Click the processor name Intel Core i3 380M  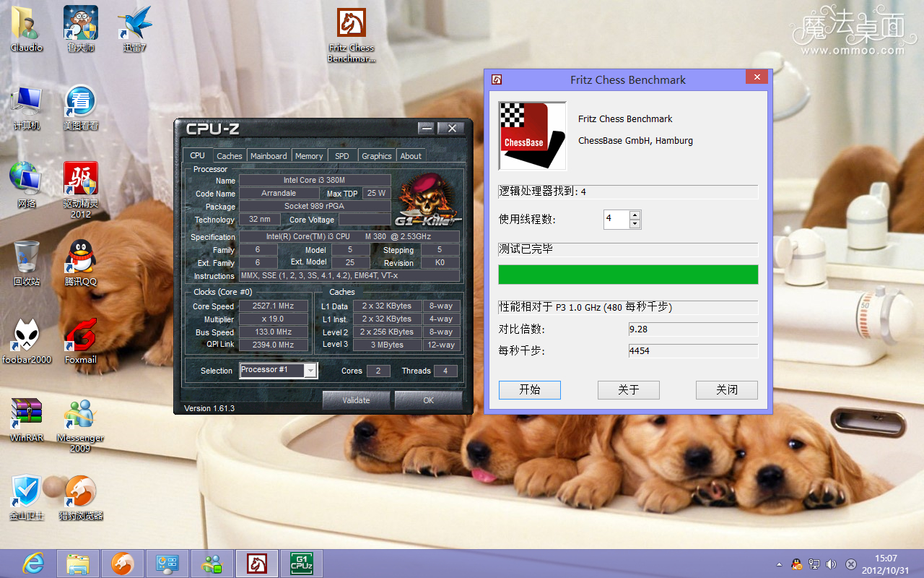[x=314, y=180]
